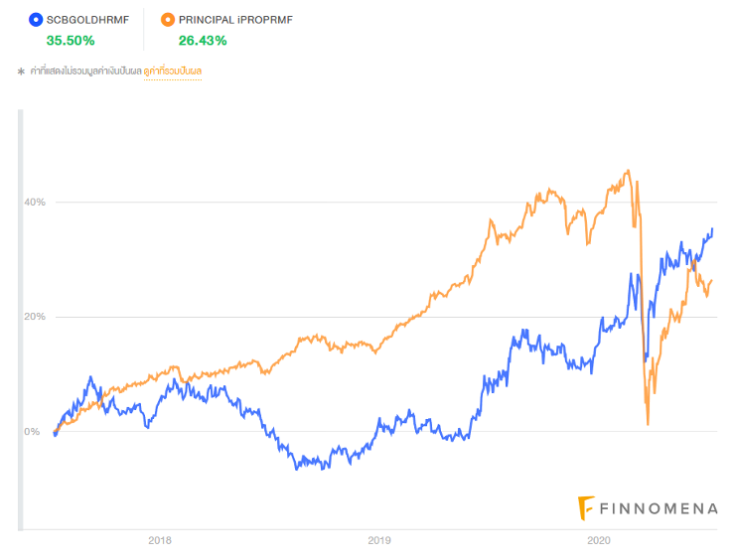The height and width of the screenshot is (560, 735).
Task: Click the 2018 label on the time axis
Action: click(x=159, y=541)
